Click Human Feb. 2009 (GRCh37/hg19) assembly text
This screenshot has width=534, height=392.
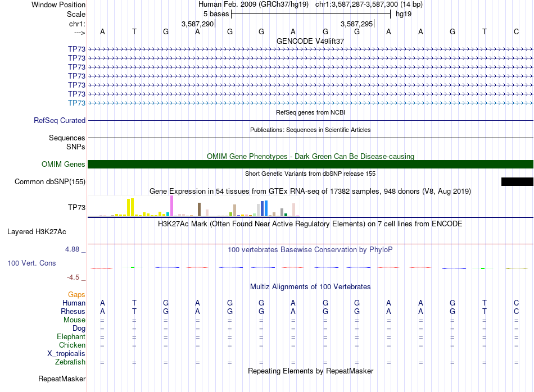[x=254, y=4]
